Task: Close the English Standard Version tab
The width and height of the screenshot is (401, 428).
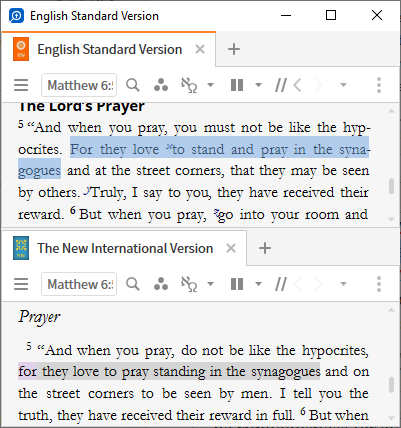Action: coord(200,49)
